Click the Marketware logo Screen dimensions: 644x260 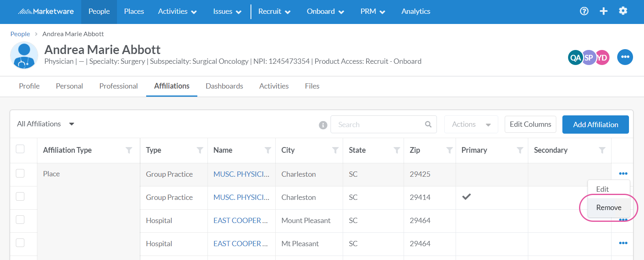46,11
